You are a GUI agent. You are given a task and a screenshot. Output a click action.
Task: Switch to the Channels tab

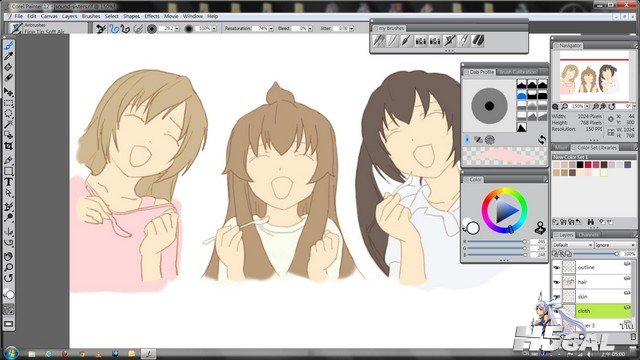coord(589,235)
